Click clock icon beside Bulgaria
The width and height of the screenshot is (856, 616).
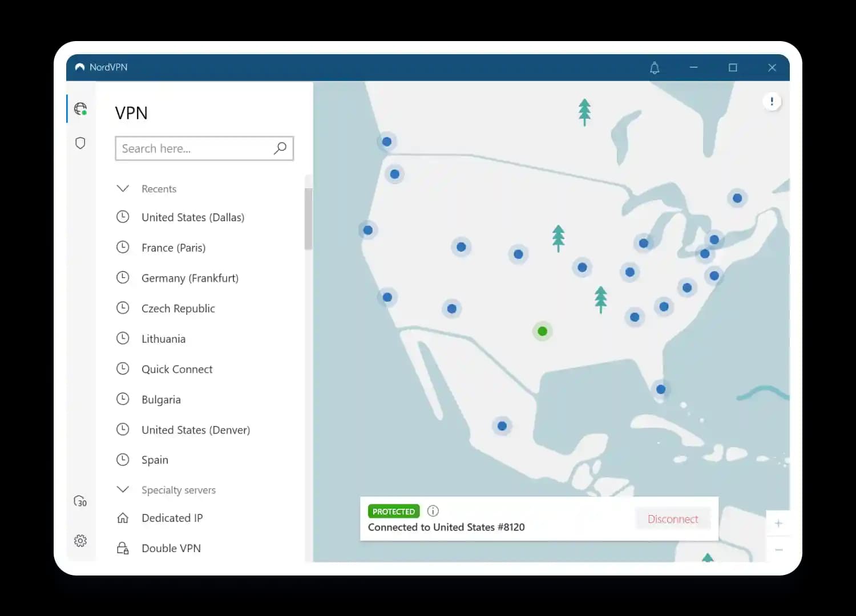tap(123, 399)
